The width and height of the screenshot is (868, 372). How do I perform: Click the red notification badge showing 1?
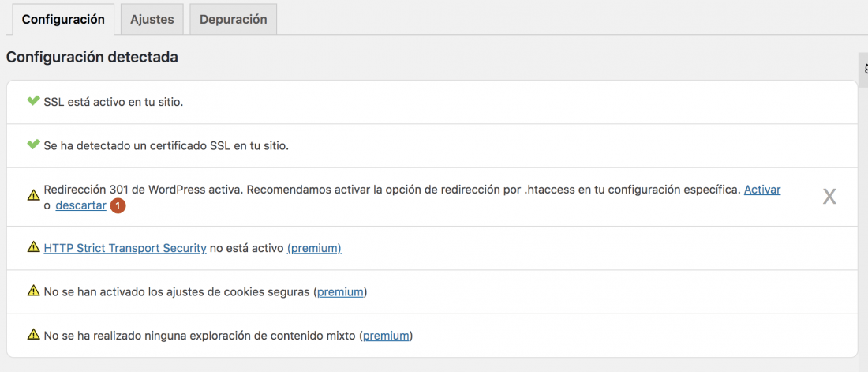[118, 205]
